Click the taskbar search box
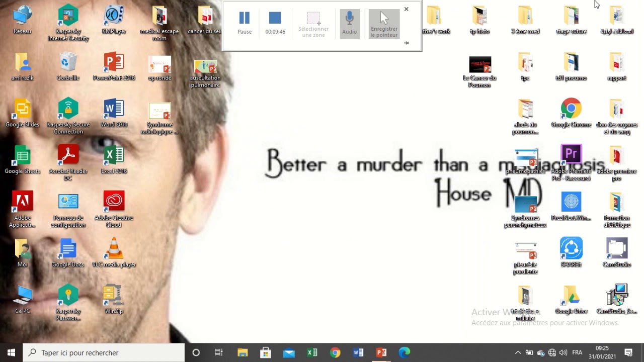The width and height of the screenshot is (644, 362). [x=104, y=352]
